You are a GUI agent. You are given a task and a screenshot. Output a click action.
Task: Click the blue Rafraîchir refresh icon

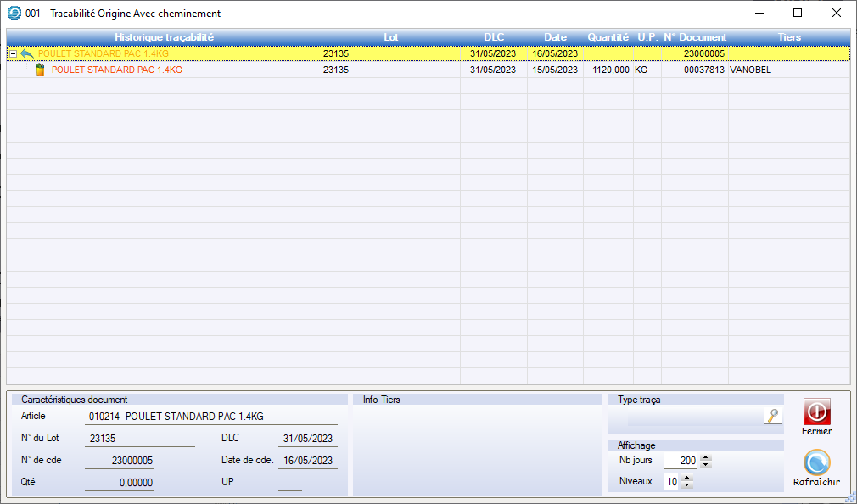point(816,463)
